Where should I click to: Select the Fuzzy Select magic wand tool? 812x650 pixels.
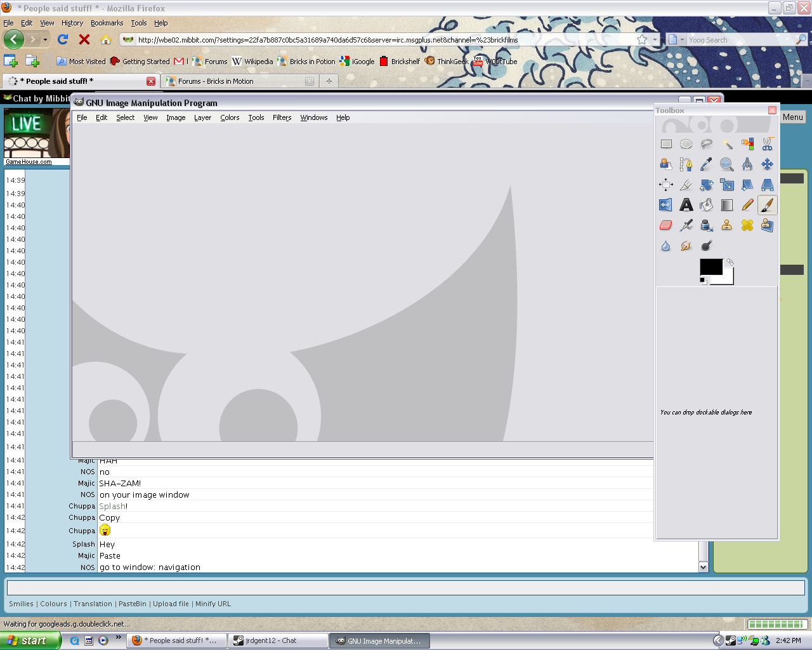click(x=727, y=144)
